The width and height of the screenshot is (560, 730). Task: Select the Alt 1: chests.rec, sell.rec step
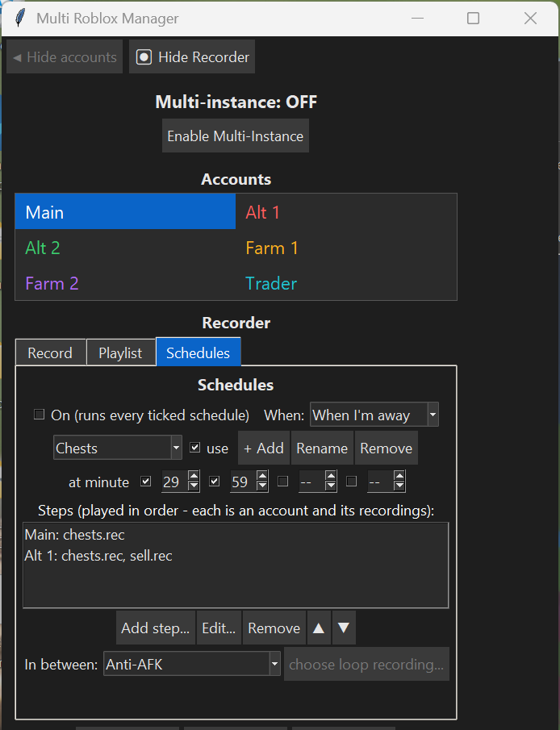[236, 556]
